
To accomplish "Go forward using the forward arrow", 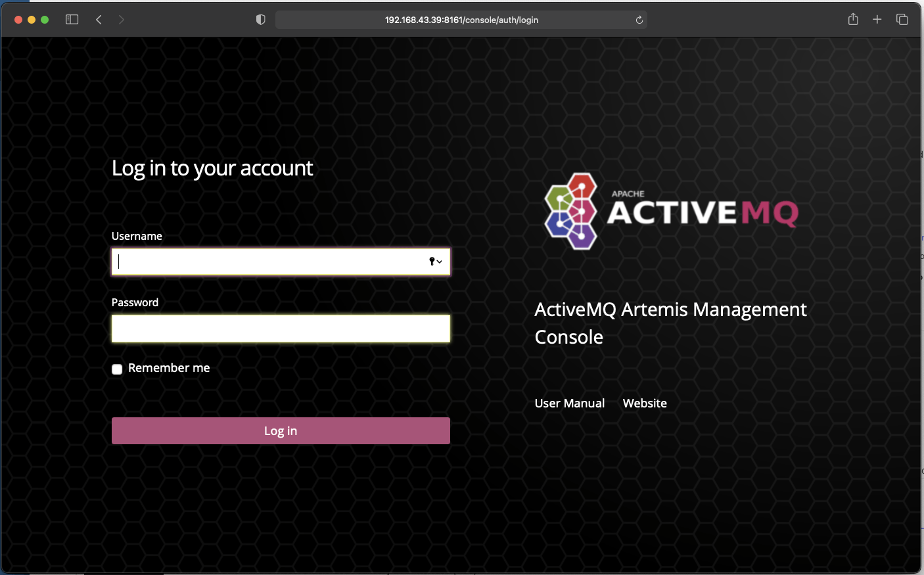I will click(121, 20).
